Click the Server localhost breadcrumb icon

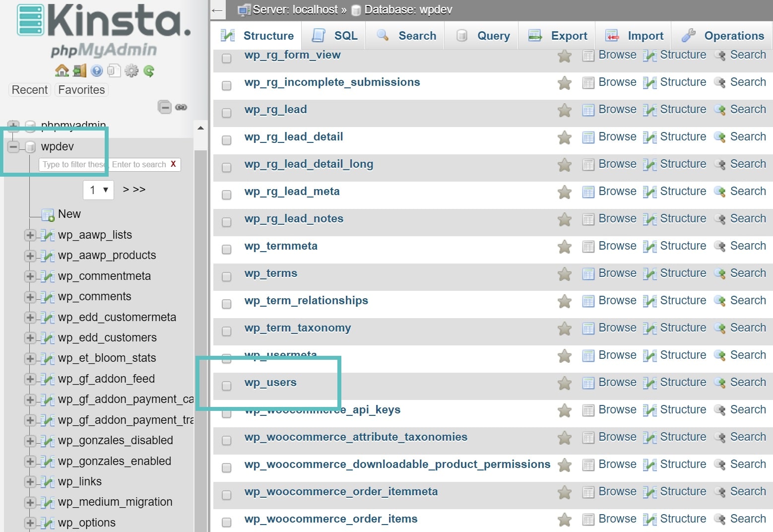pyautogui.click(x=244, y=10)
